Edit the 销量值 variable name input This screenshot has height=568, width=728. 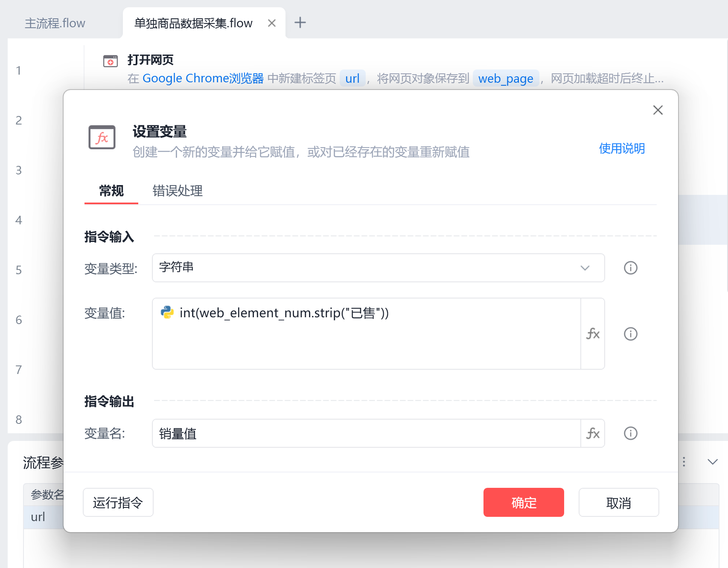coord(367,433)
